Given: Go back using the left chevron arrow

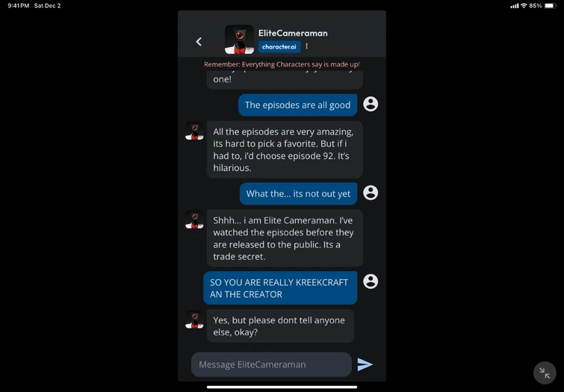Looking at the screenshot, I should [x=199, y=42].
